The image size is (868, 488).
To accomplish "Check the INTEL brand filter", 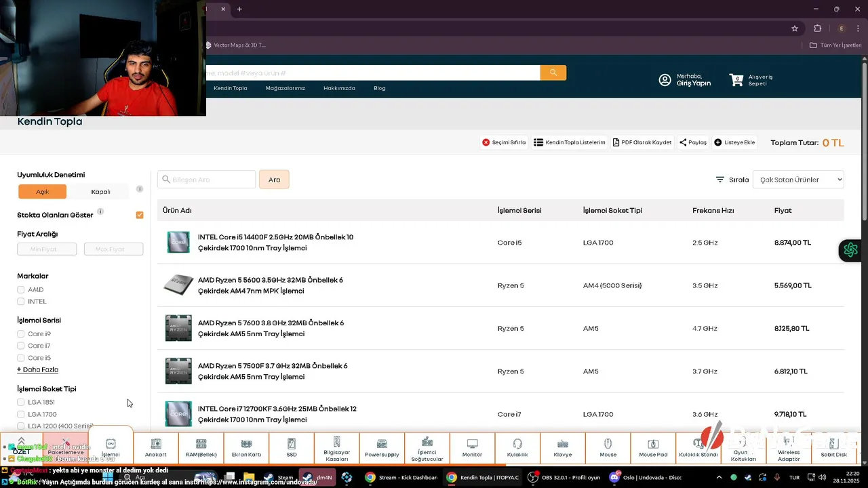I will [x=21, y=302].
